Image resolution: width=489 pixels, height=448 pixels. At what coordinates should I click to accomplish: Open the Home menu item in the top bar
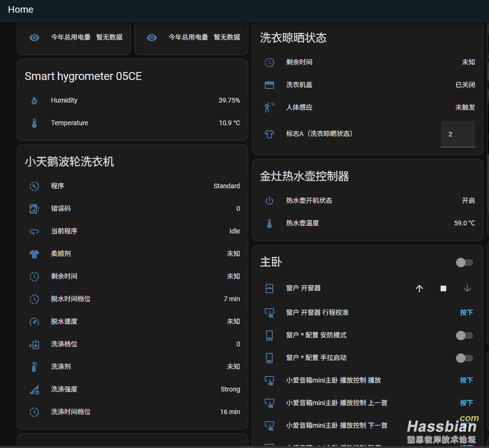(21, 9)
